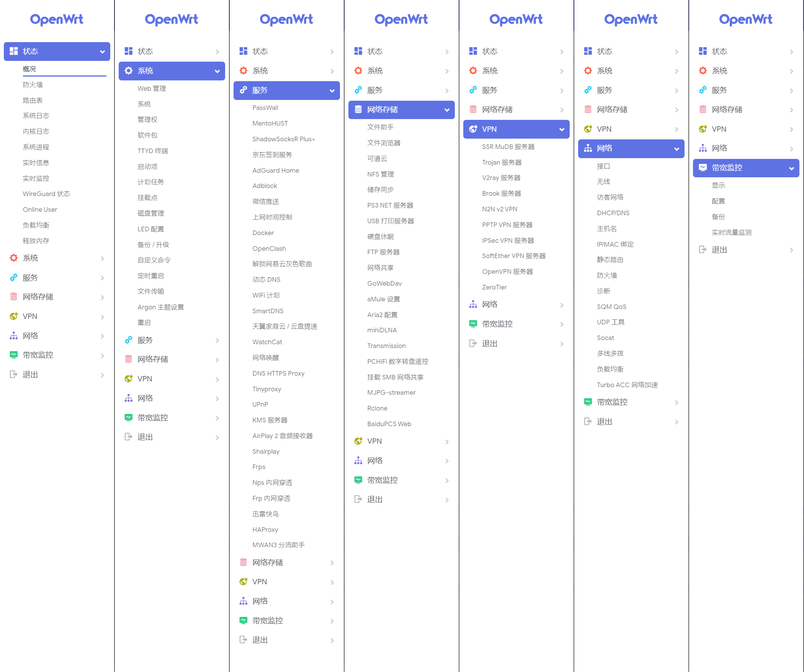The image size is (804, 672).
Task: Click the 带宽监控 monitor icon below ZeroTier
Action: pos(473,324)
